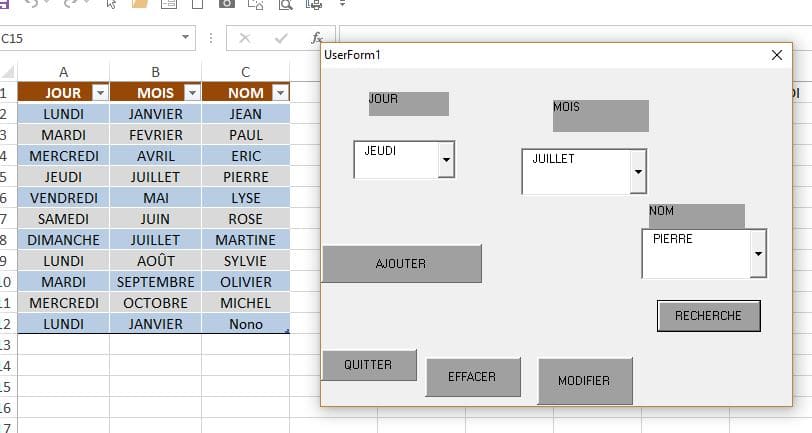Image resolution: width=812 pixels, height=433 pixels.
Task: Select cell containing ROSE
Action: (245, 219)
